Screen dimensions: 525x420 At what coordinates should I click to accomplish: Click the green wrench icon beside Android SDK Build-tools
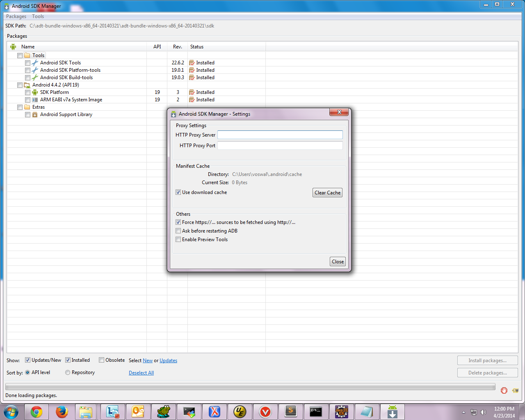[x=35, y=78]
